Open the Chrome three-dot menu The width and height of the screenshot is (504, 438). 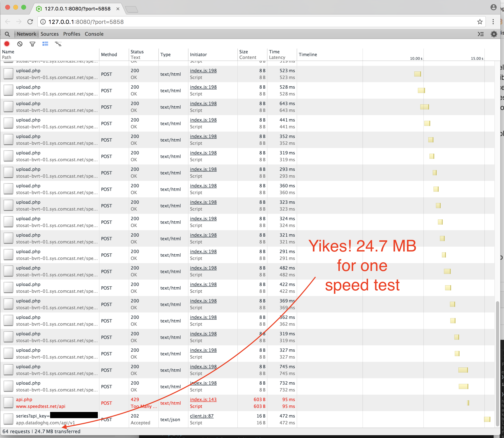(x=493, y=22)
